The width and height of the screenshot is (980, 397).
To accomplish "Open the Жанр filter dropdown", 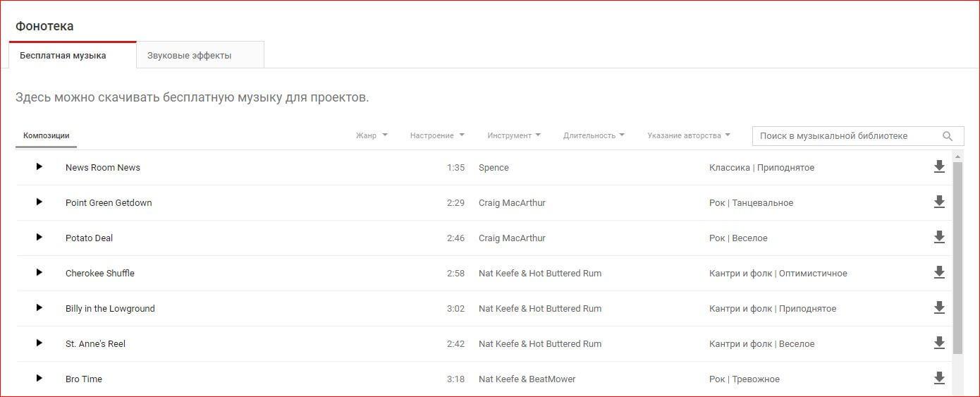I will 372,135.
